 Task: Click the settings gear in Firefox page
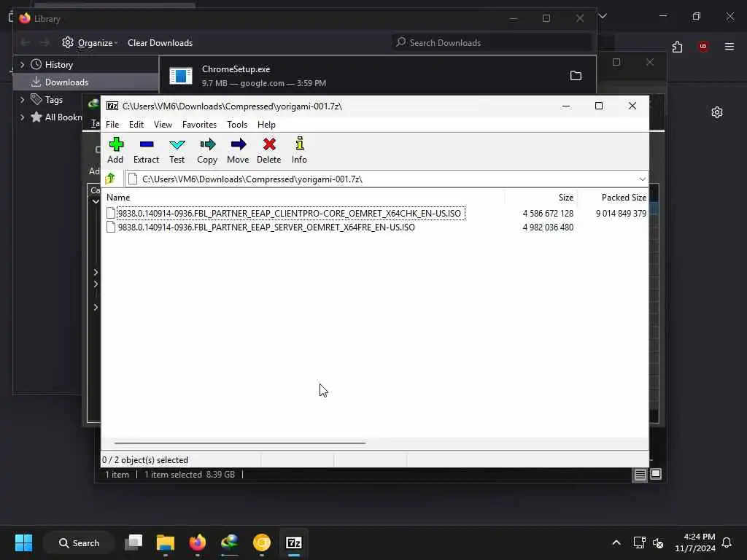tap(717, 112)
